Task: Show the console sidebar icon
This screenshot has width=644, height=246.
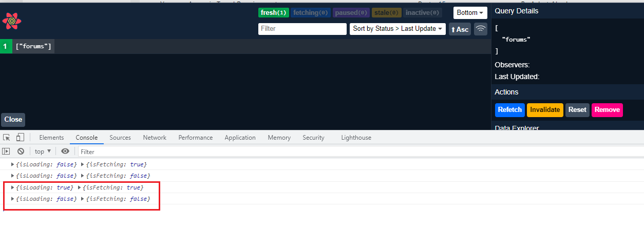Action: click(6, 152)
